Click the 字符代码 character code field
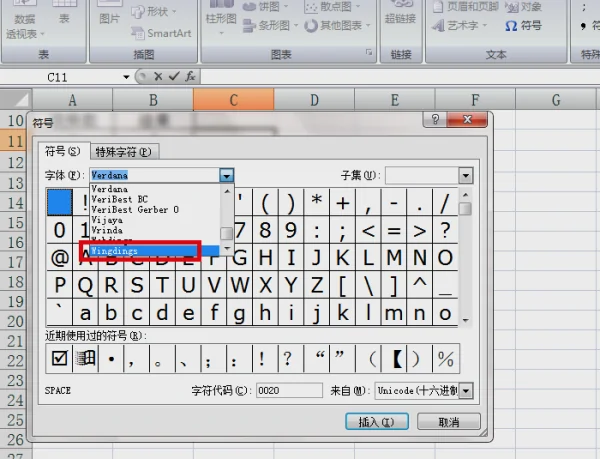The width and height of the screenshot is (600, 459). pyautogui.click(x=289, y=391)
